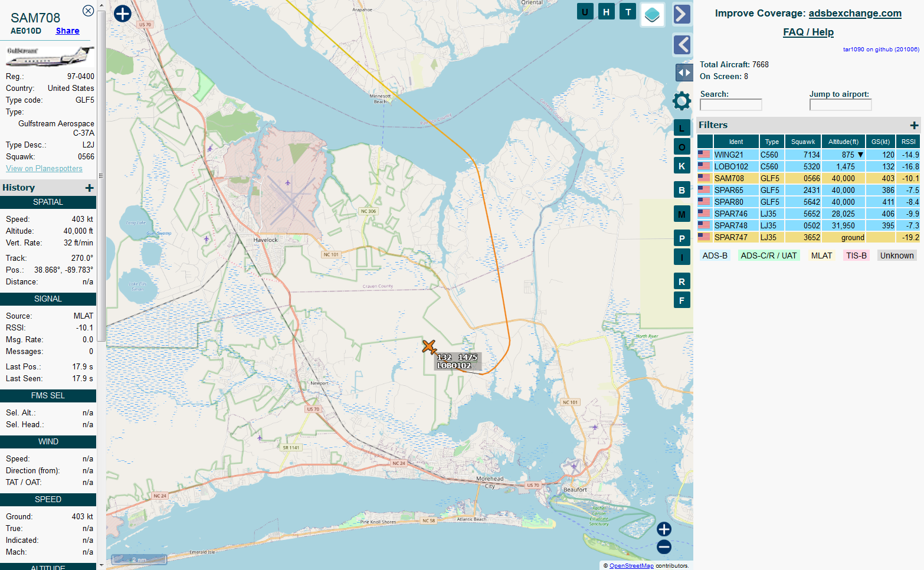The width and height of the screenshot is (924, 570).
Task: Open tar1090 on github link
Action: click(881, 50)
